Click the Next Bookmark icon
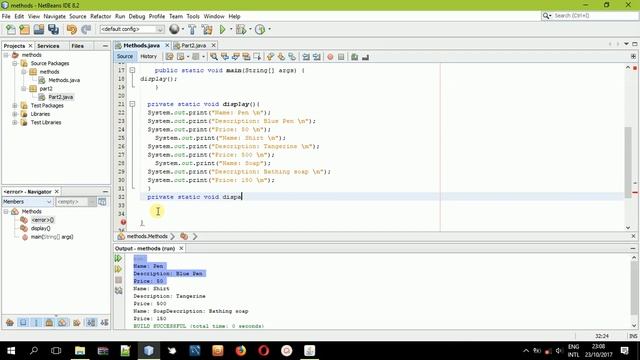The width and height of the screenshot is (640, 360). [x=281, y=57]
